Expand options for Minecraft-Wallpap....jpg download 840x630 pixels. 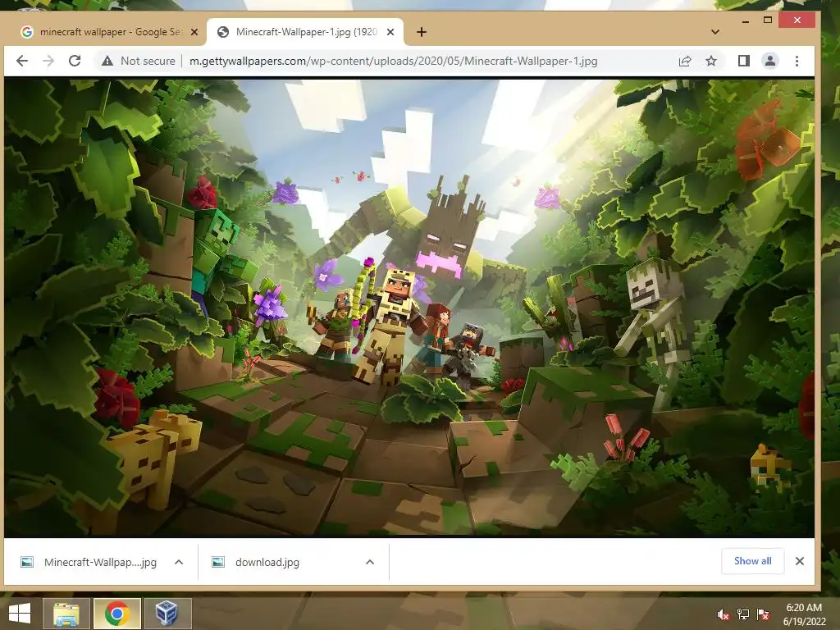179,562
